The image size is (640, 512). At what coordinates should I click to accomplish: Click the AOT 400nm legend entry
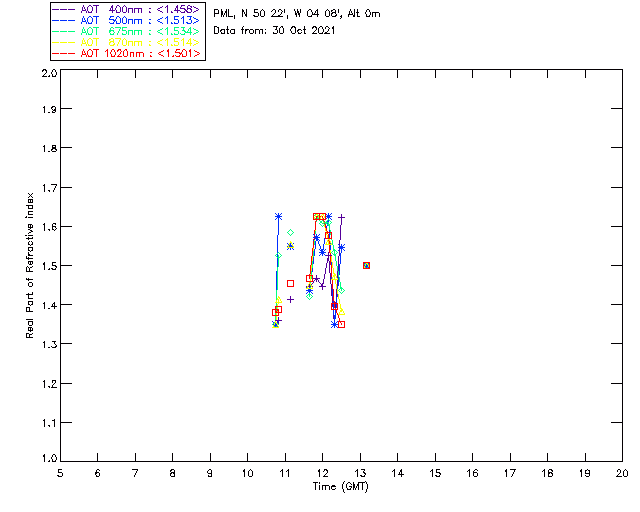[126, 9]
